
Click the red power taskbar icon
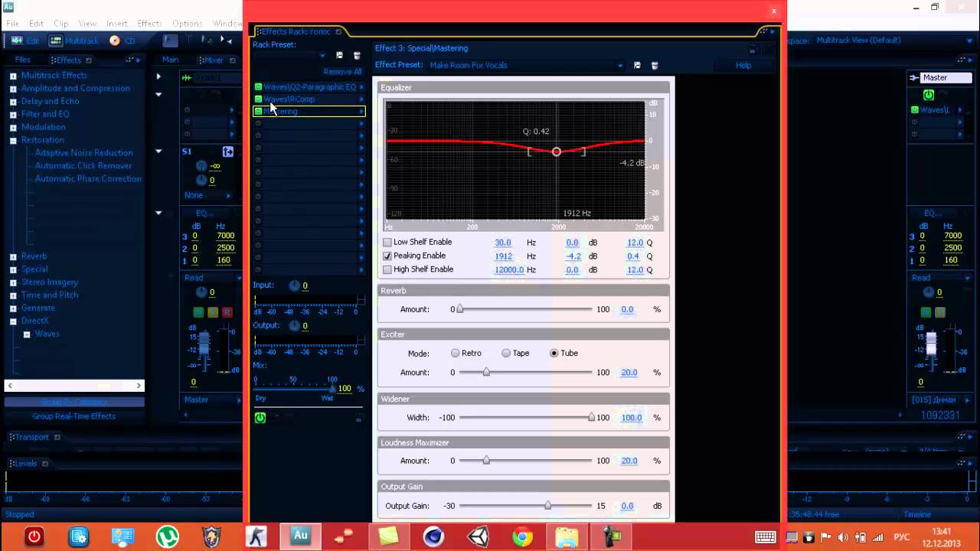34,537
